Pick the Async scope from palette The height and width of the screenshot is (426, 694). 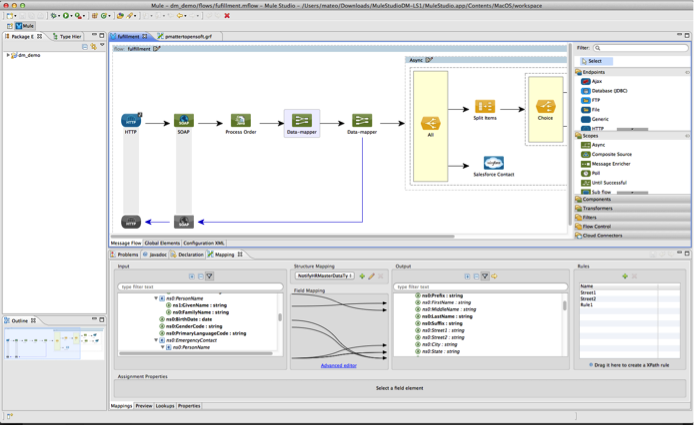593,145
